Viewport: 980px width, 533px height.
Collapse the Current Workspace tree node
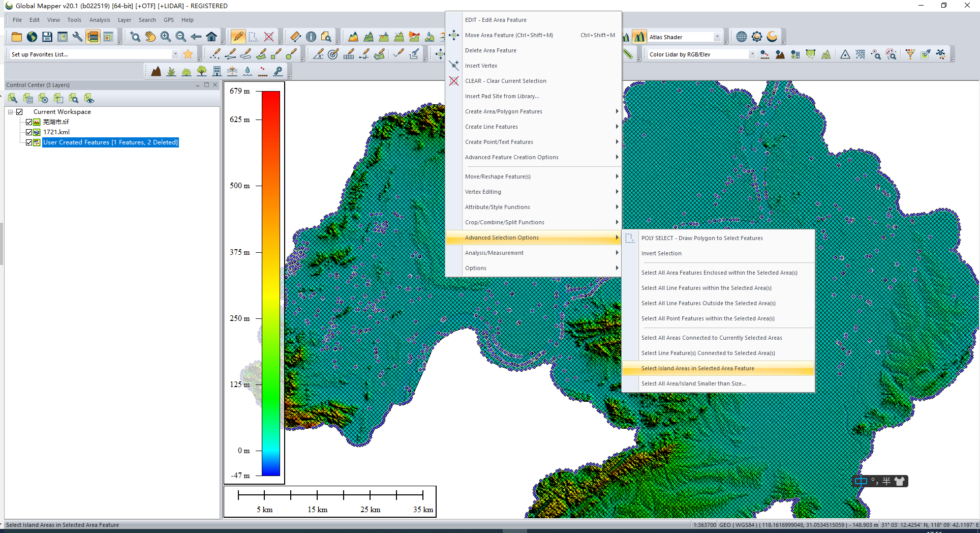11,112
